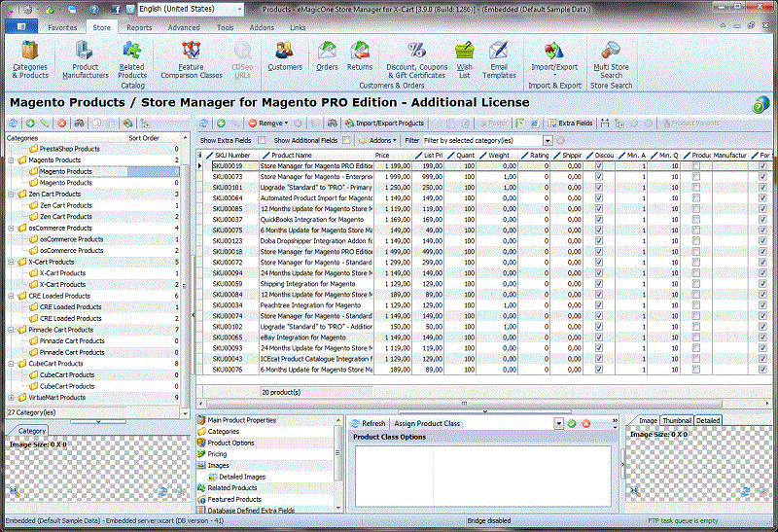This screenshot has height=532, width=778.
Task: Click Extra Fields toolbar button
Action: pos(570,124)
